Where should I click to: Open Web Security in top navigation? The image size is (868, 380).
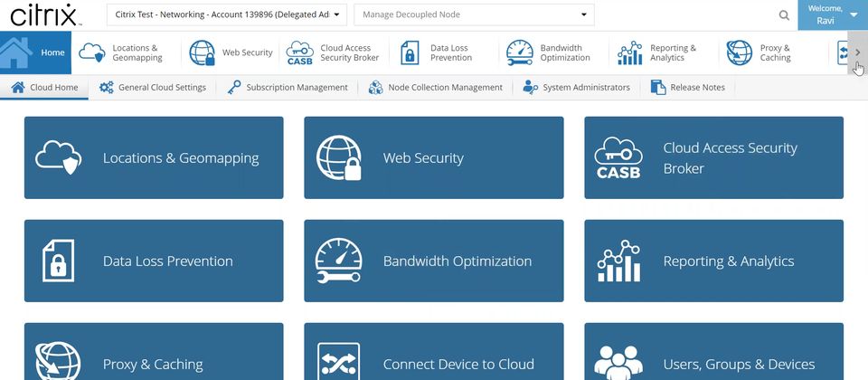tap(231, 52)
